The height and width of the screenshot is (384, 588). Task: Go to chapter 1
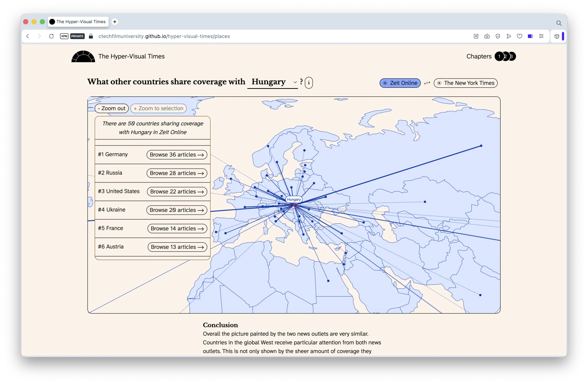coord(499,56)
